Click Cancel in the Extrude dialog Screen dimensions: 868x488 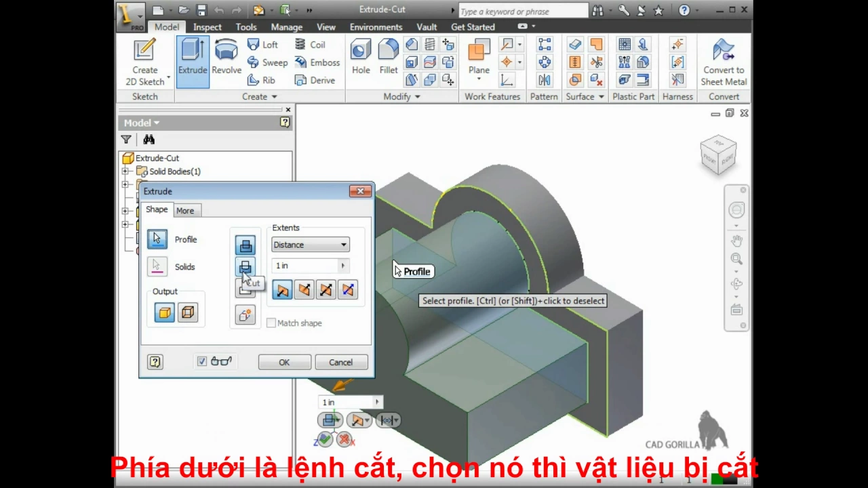[340, 363]
